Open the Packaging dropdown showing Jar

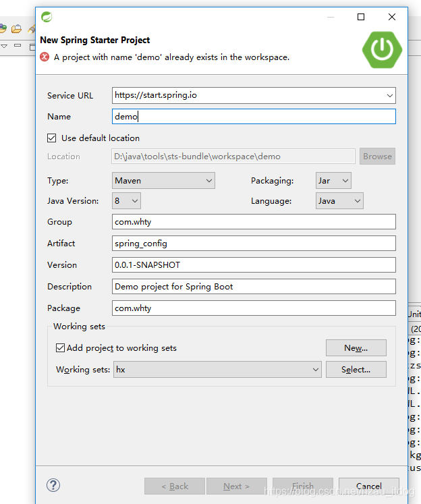pos(333,181)
